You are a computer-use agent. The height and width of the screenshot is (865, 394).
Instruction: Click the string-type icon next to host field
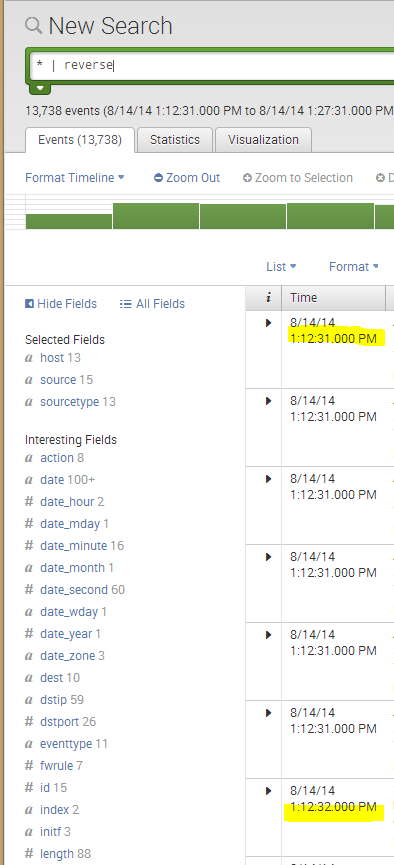pos(29,358)
